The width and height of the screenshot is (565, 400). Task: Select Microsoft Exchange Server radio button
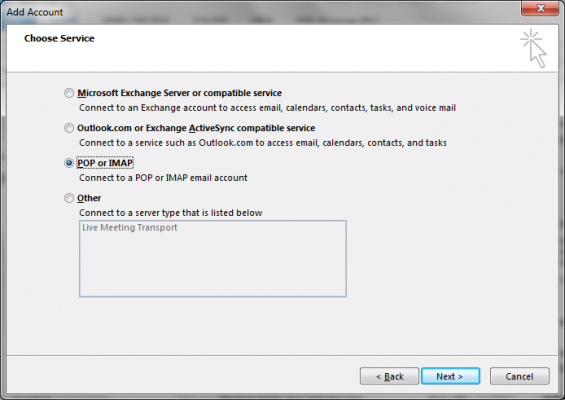pyautogui.click(x=69, y=93)
